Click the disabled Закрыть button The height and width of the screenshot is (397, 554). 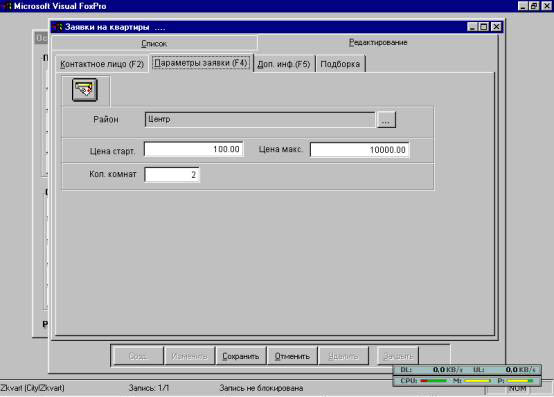tap(398, 356)
